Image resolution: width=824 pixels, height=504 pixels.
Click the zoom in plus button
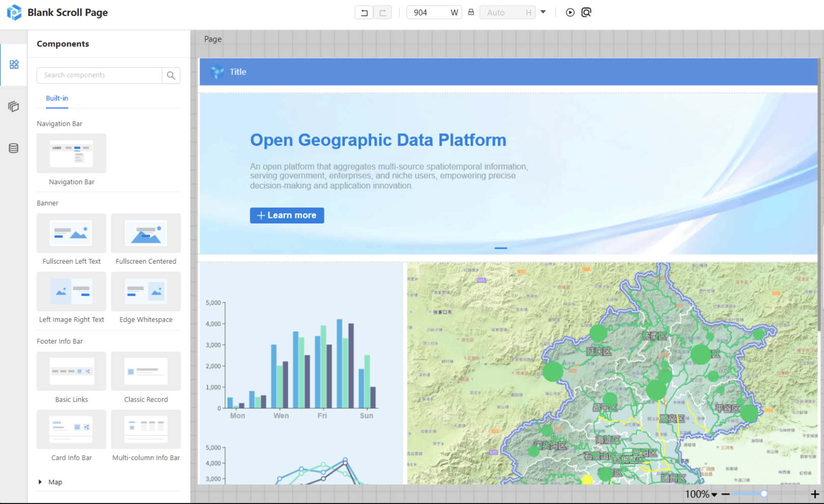pos(815,494)
